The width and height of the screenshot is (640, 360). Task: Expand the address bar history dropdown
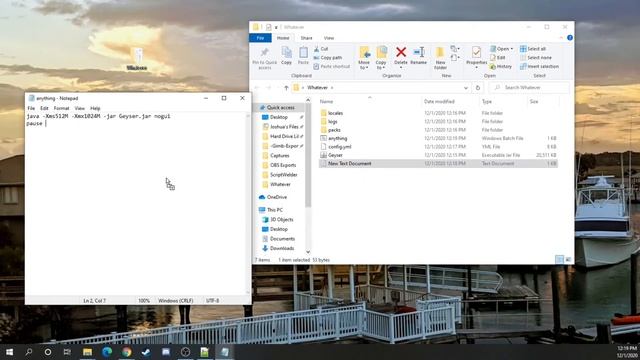tap(466, 88)
